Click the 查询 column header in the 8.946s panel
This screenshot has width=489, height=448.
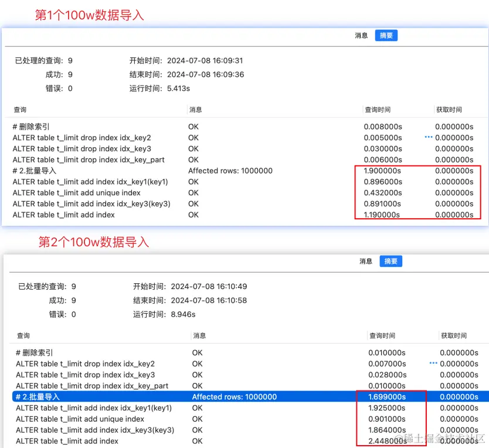click(x=23, y=335)
